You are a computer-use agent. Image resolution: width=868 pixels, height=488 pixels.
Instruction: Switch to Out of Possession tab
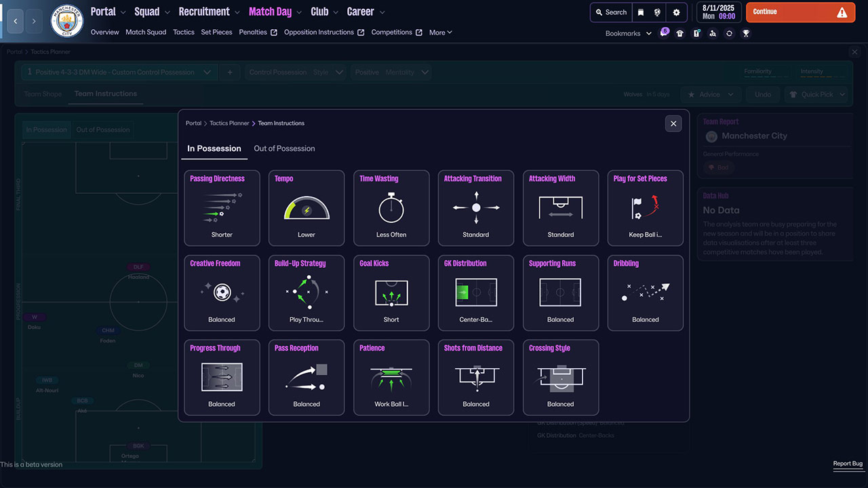pyautogui.click(x=284, y=148)
